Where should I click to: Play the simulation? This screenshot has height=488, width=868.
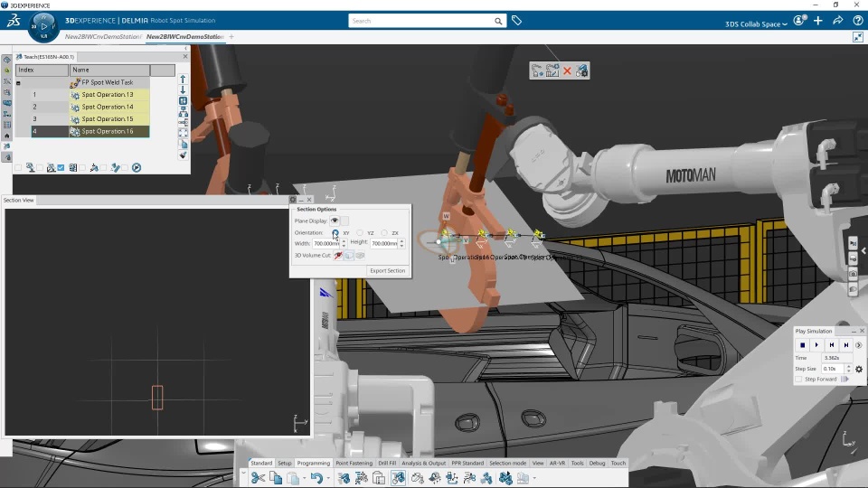click(816, 345)
